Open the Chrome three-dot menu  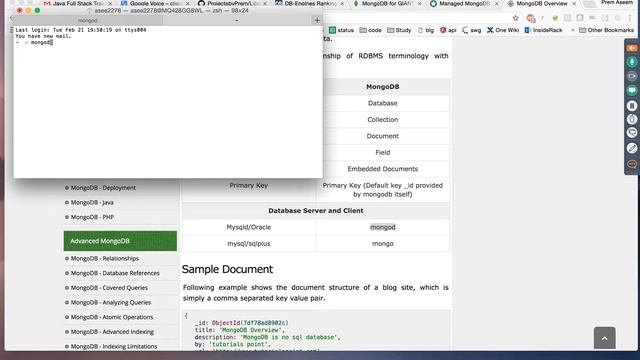point(631,18)
